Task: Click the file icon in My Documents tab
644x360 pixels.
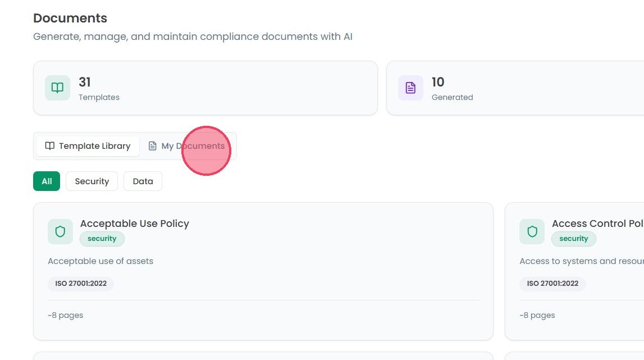Action: click(x=152, y=146)
